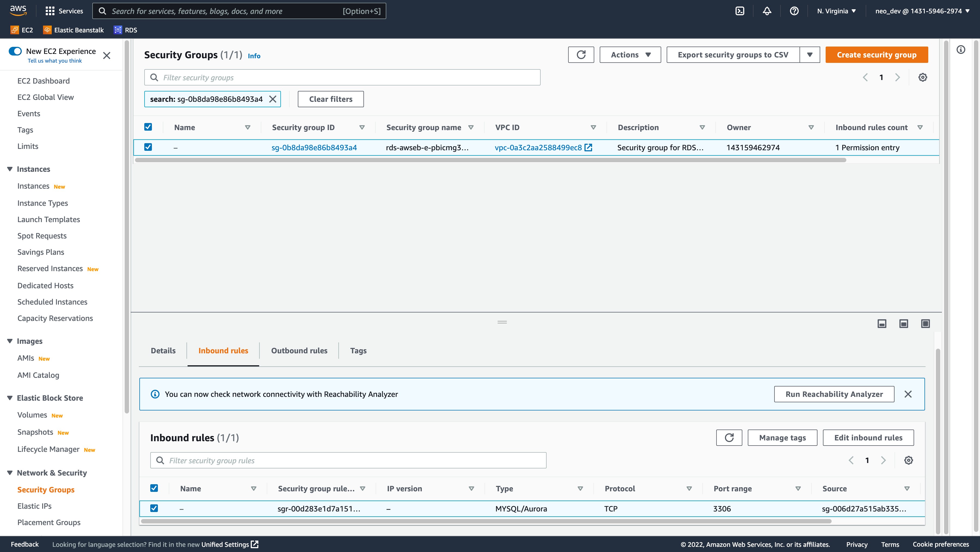Switch to the Inbound rules tab
The image size is (980, 552).
pos(223,350)
